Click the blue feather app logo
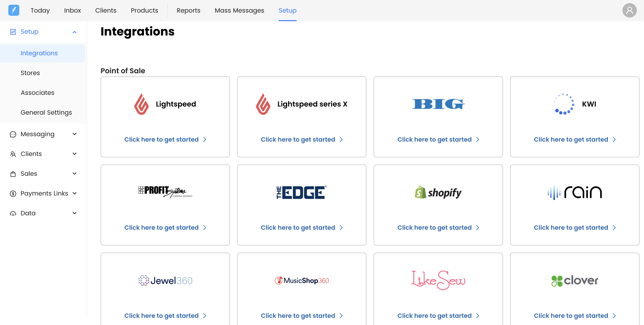644x325 pixels. [14, 10]
